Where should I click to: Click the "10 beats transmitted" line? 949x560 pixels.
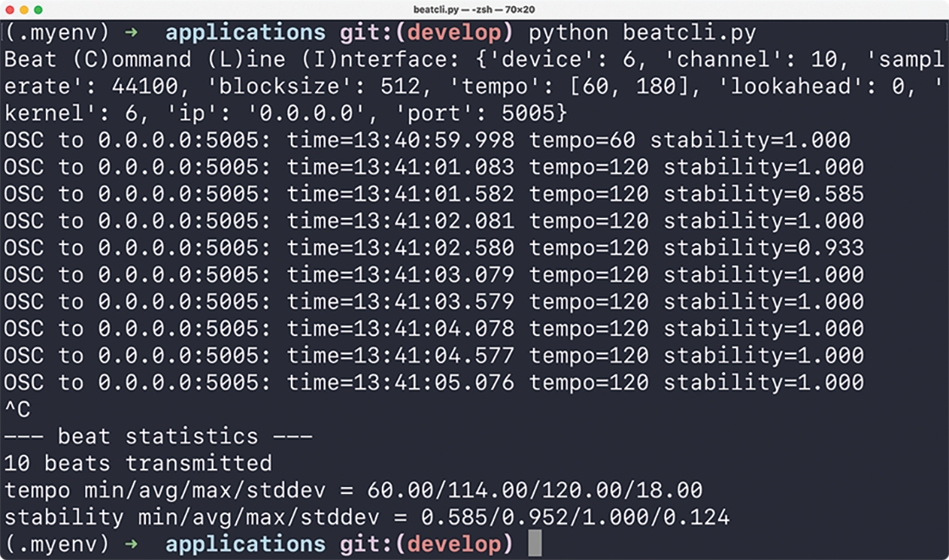click(x=138, y=464)
